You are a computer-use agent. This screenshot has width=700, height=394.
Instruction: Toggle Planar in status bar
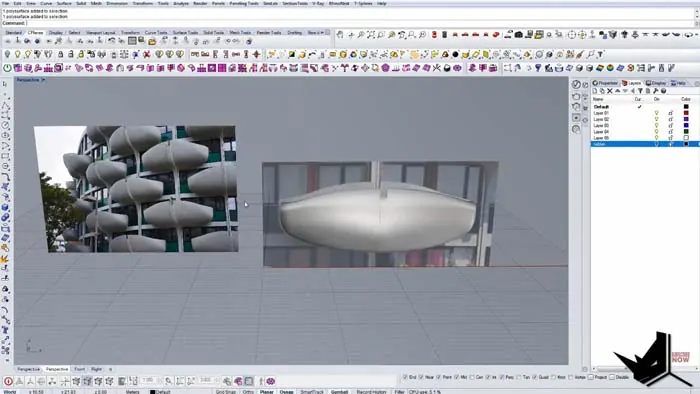(x=267, y=392)
